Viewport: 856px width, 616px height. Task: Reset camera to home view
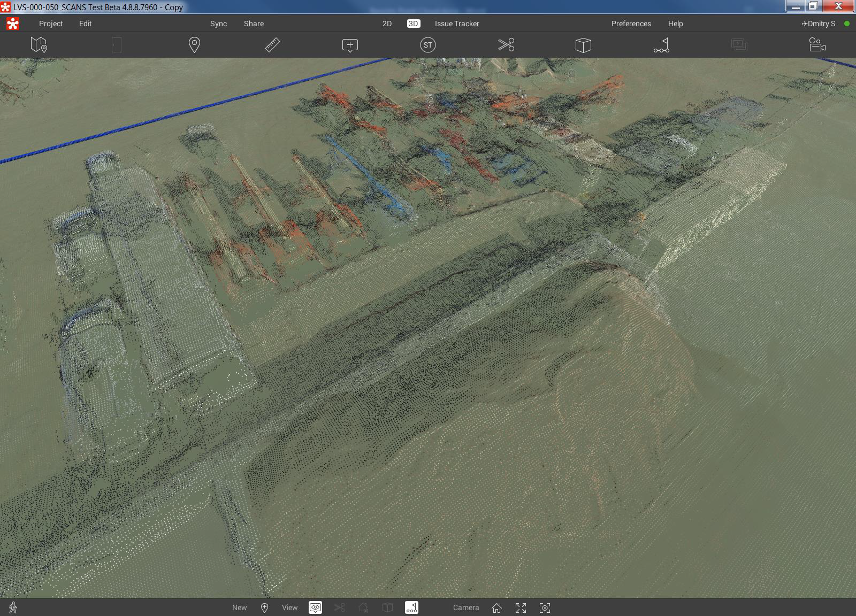pos(496,607)
